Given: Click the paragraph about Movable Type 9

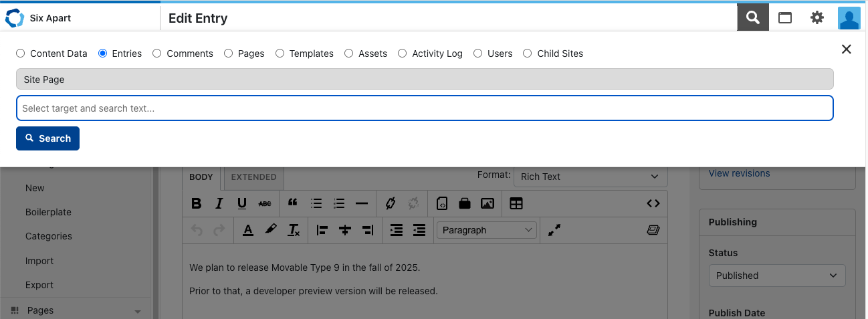Looking at the screenshot, I should point(305,268).
